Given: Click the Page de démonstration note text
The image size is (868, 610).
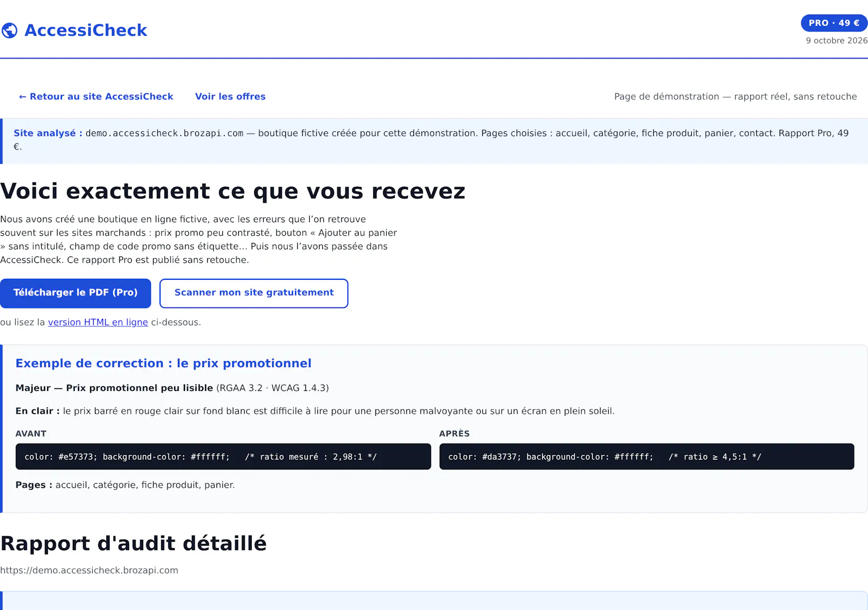Looking at the screenshot, I should (x=736, y=97).
